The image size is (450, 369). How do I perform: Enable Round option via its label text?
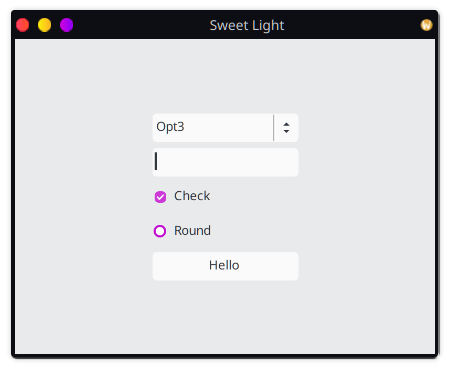pyautogui.click(x=192, y=231)
